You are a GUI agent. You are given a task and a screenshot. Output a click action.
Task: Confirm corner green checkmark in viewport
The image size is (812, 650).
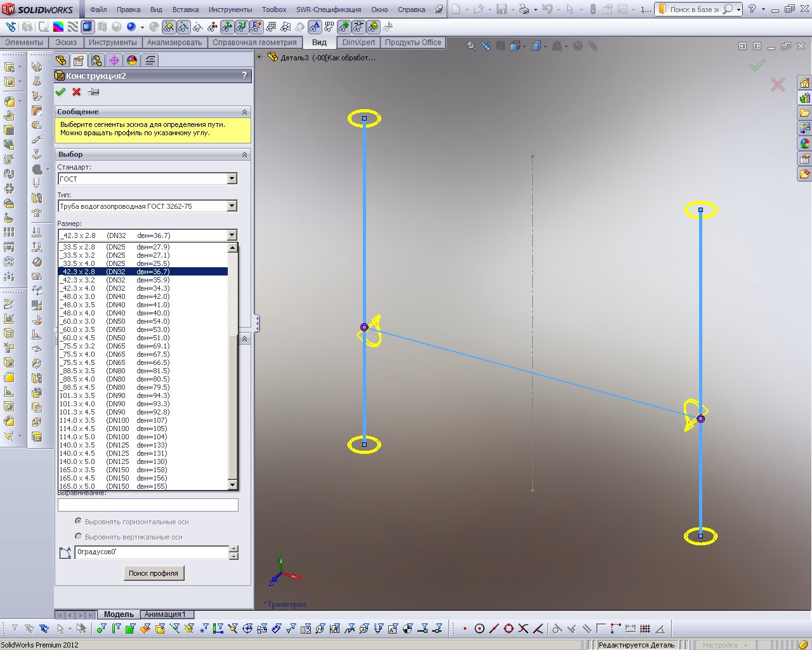pyautogui.click(x=757, y=65)
